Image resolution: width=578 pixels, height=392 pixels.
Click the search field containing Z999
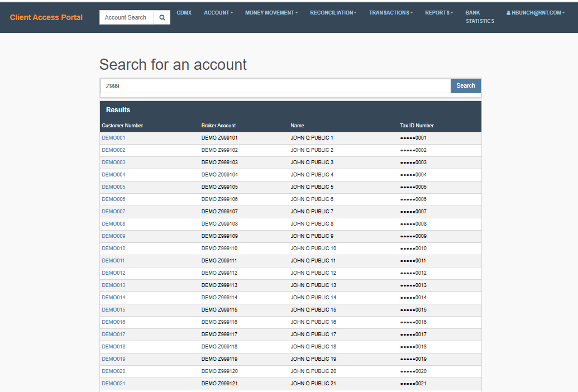point(275,86)
